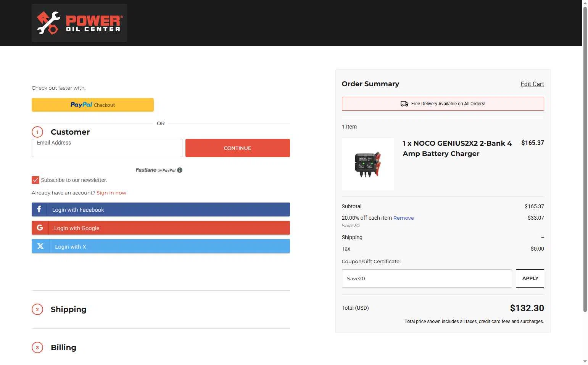
Task: Focus the Email Address field
Action: [107, 148]
